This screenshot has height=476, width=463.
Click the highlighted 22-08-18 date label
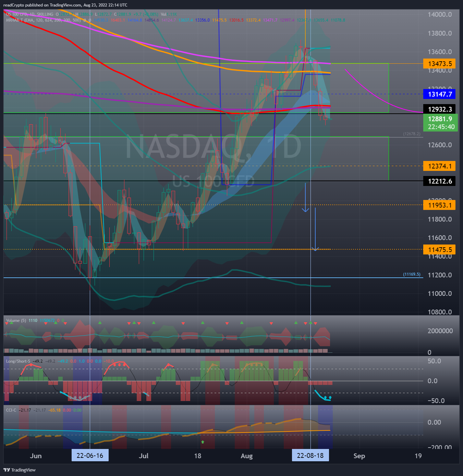310,455
